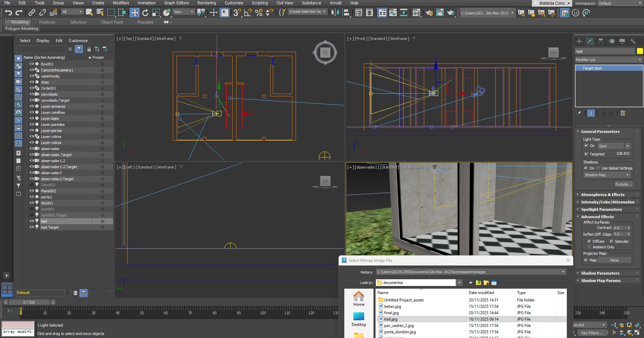Expand the Spotlight Parameters rollout

click(601, 209)
